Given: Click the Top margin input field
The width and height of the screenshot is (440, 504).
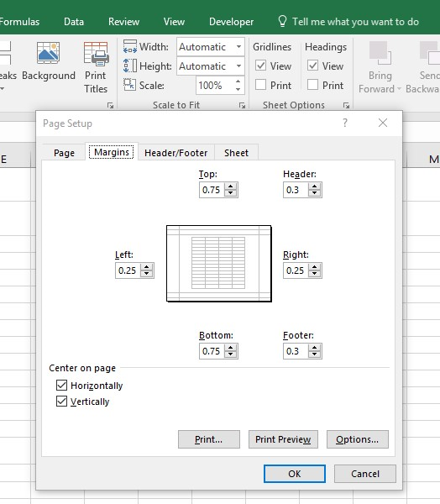Looking at the screenshot, I should [x=212, y=190].
